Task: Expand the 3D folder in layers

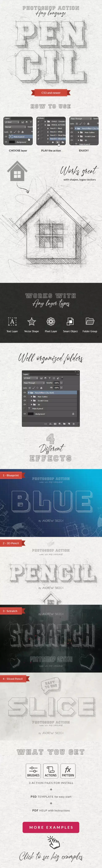Action: [x=32, y=404]
